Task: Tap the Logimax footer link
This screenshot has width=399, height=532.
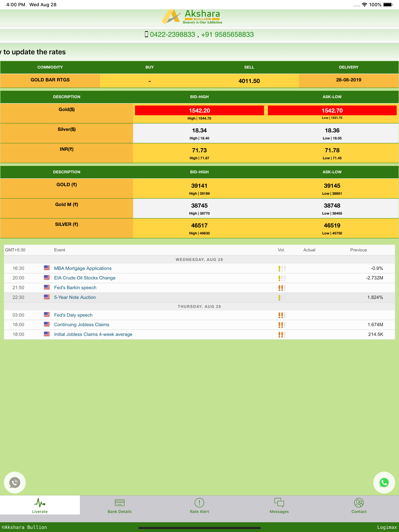Action: (x=387, y=527)
